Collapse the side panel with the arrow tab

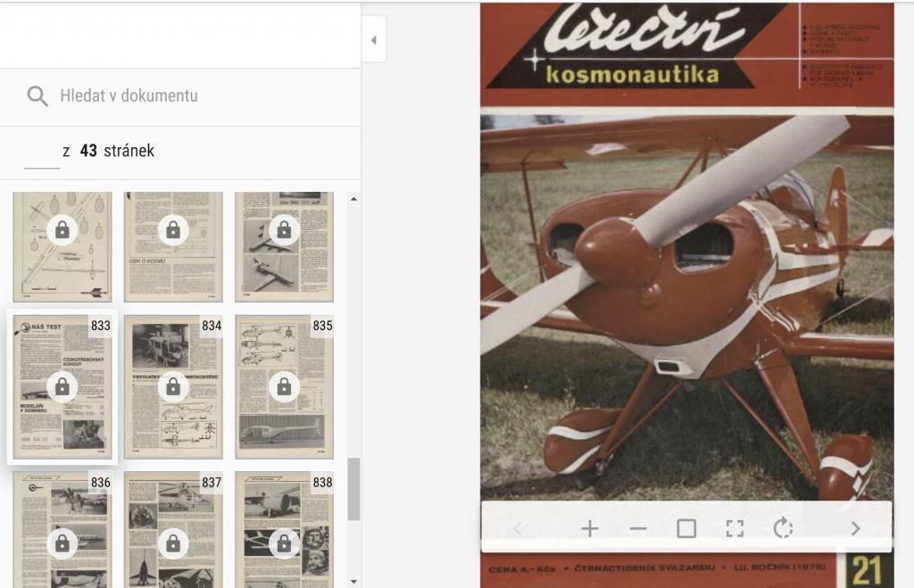(373, 40)
